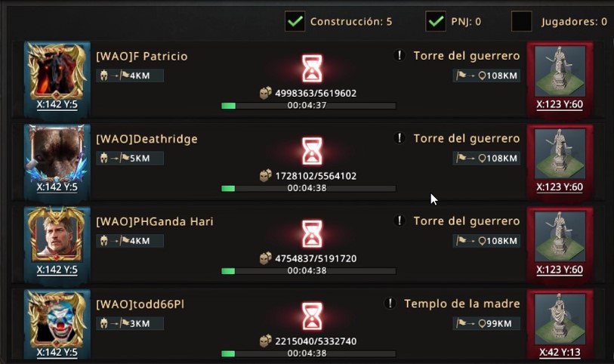The height and width of the screenshot is (364, 614).
Task: Click the 108KM distance tag in Deathridge row
Action: pos(486,158)
